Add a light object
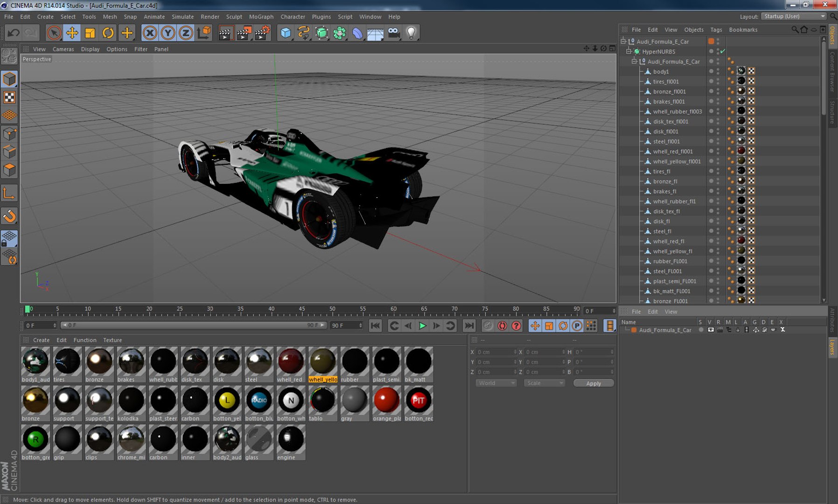This screenshot has width=838, height=504. tap(412, 33)
